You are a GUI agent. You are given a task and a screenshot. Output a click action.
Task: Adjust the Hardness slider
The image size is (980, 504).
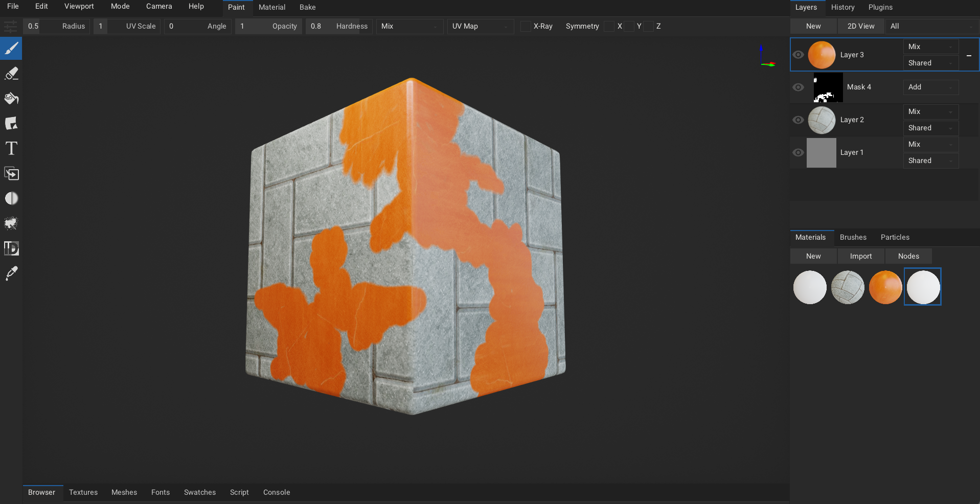point(339,26)
